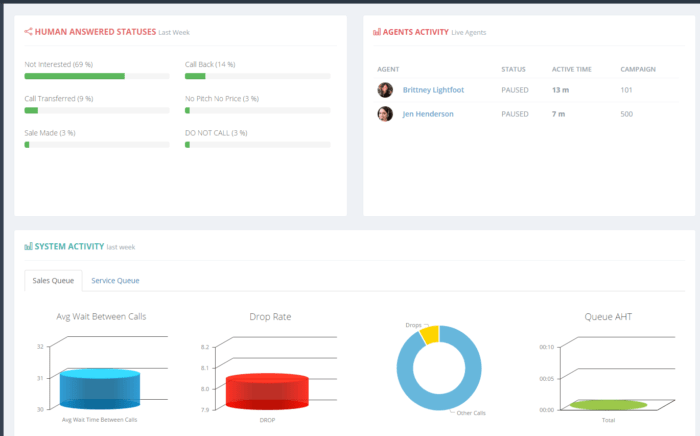Click the SYSTEM ACTIVITY heading
The height and width of the screenshot is (436, 700).
tap(69, 246)
